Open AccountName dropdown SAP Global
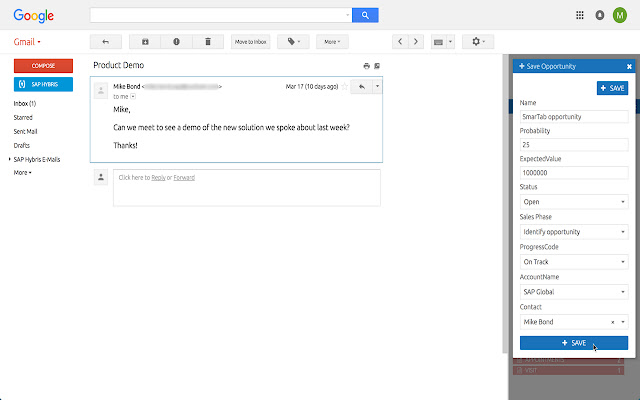640x400 pixels. tap(574, 292)
